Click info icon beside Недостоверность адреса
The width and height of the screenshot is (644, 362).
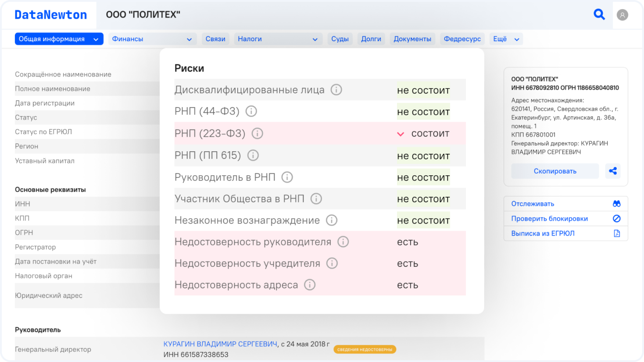(310, 285)
